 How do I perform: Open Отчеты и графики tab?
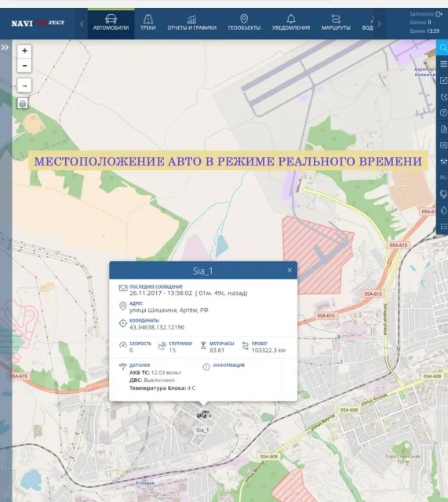point(191,24)
